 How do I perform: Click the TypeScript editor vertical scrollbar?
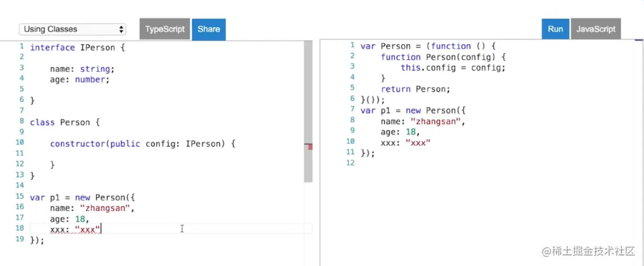(308, 112)
